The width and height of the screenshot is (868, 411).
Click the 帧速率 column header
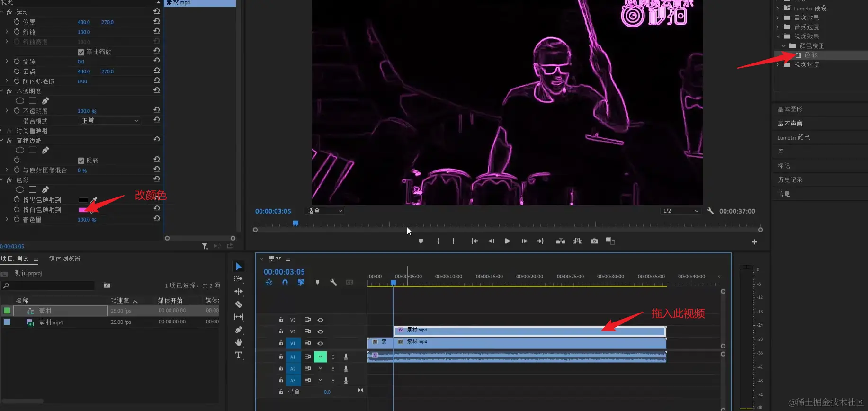[120, 300]
